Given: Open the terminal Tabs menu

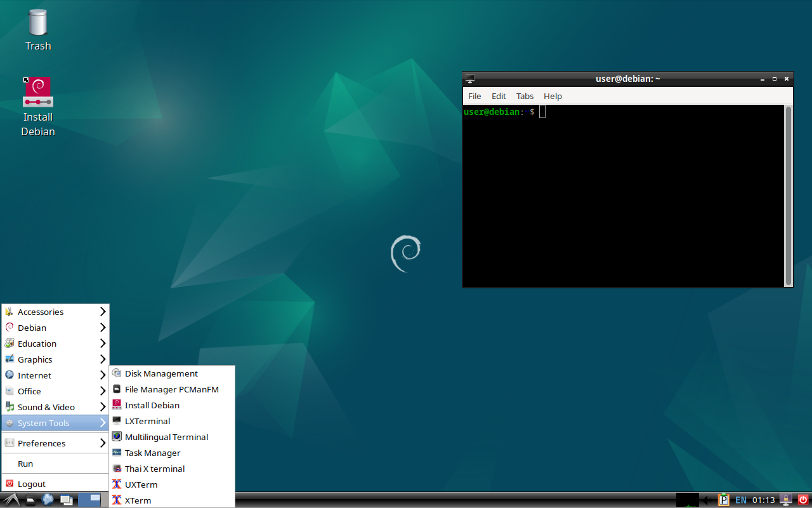Looking at the screenshot, I should (x=525, y=96).
